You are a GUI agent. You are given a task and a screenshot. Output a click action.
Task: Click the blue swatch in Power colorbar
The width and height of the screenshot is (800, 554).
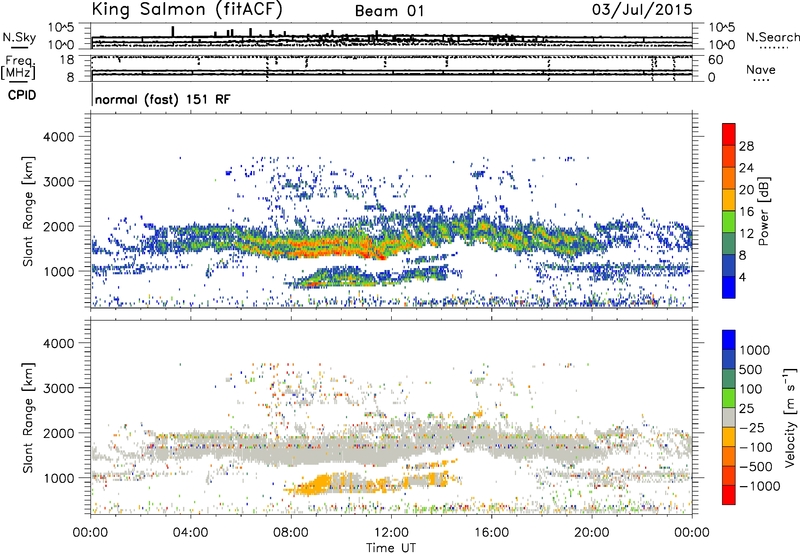coord(729,287)
